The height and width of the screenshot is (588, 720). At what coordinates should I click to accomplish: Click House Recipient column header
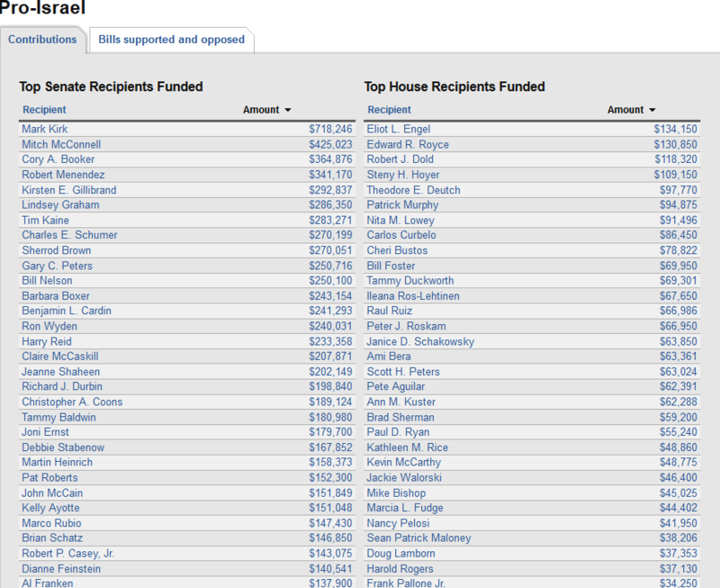coord(390,110)
